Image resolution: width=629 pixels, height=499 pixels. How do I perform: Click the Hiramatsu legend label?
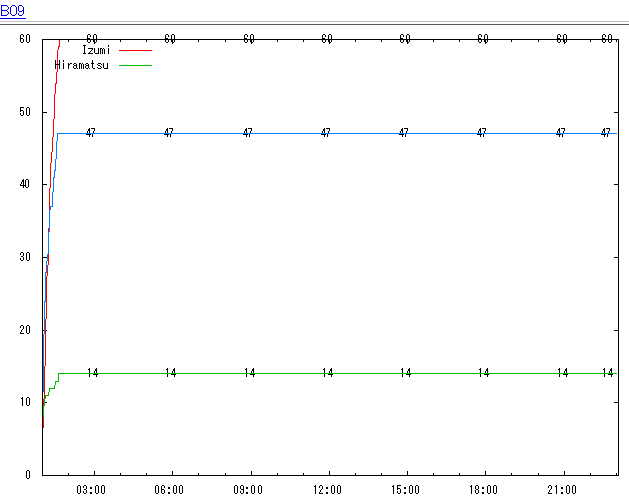(81, 65)
